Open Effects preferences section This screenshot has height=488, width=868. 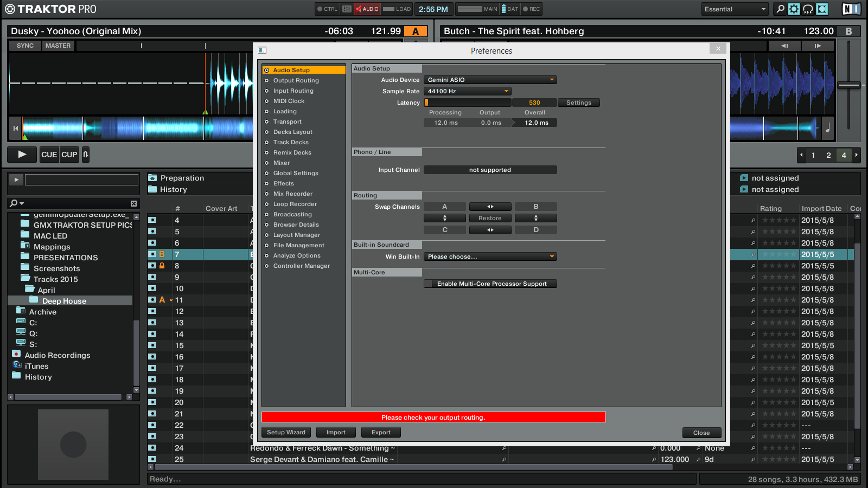283,183
